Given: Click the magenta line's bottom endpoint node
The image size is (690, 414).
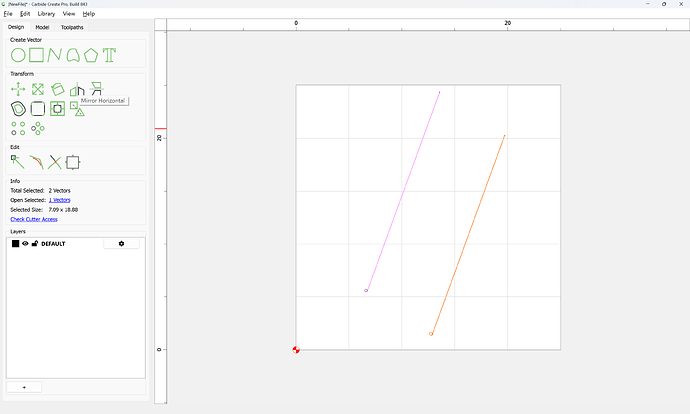Looking at the screenshot, I should tap(366, 290).
